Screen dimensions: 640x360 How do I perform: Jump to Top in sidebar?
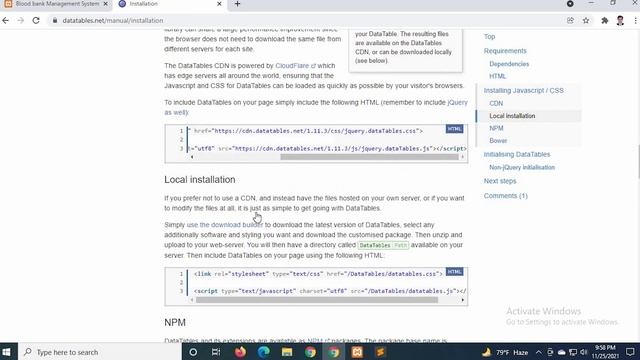point(489,37)
